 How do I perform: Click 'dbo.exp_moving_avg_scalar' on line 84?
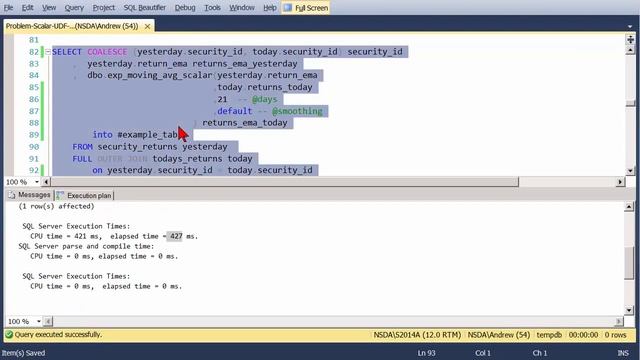pyautogui.click(x=149, y=76)
